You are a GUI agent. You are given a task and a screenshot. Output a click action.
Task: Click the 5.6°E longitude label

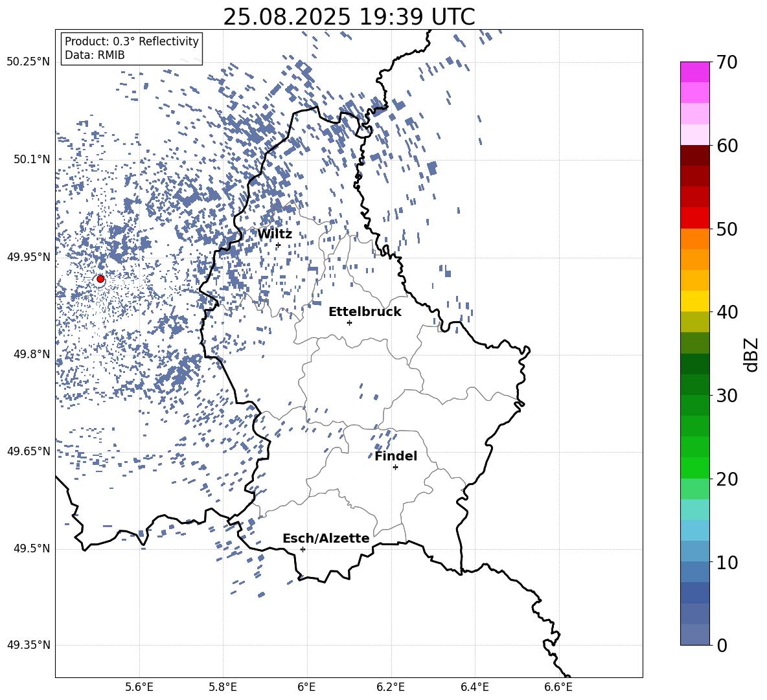139,687
